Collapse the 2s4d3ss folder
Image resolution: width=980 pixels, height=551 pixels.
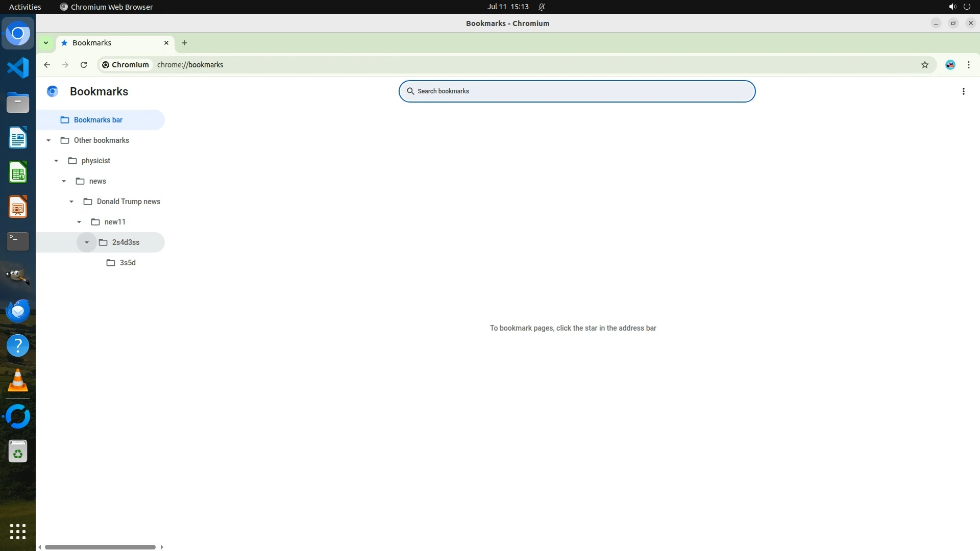pyautogui.click(x=87, y=242)
